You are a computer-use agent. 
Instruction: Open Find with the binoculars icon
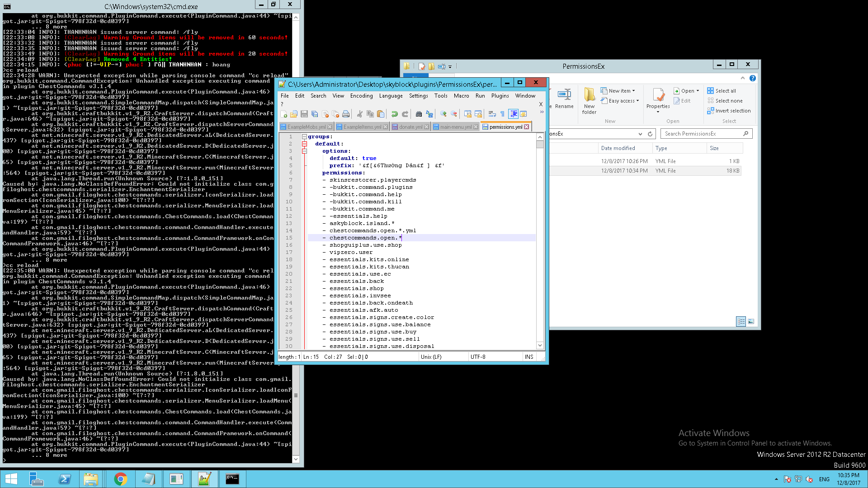419,114
